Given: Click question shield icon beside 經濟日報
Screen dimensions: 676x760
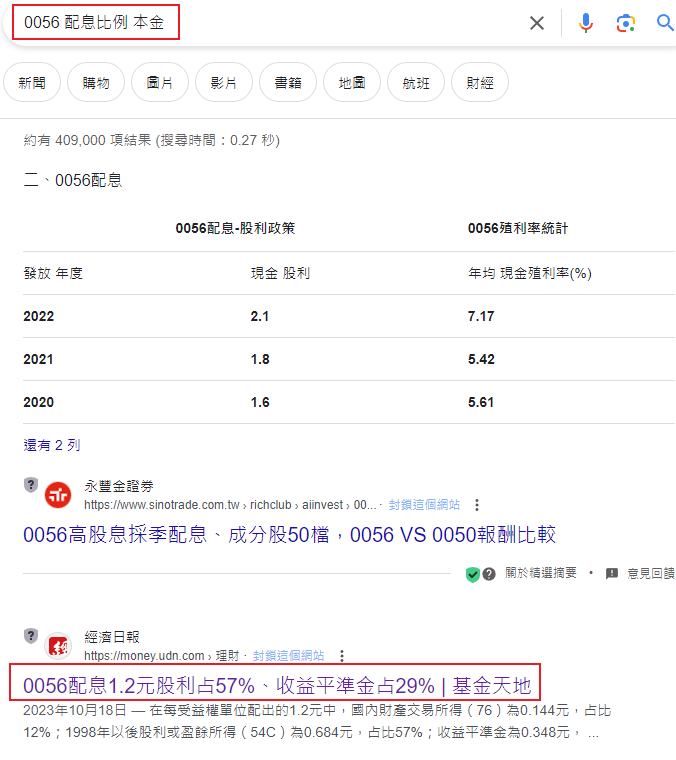Looking at the screenshot, I should (x=31, y=636).
